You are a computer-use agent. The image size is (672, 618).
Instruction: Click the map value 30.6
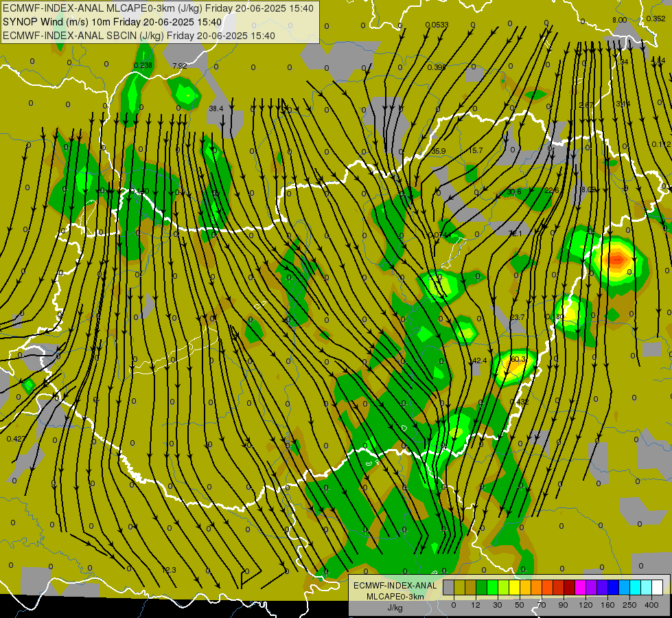pyautogui.click(x=514, y=192)
